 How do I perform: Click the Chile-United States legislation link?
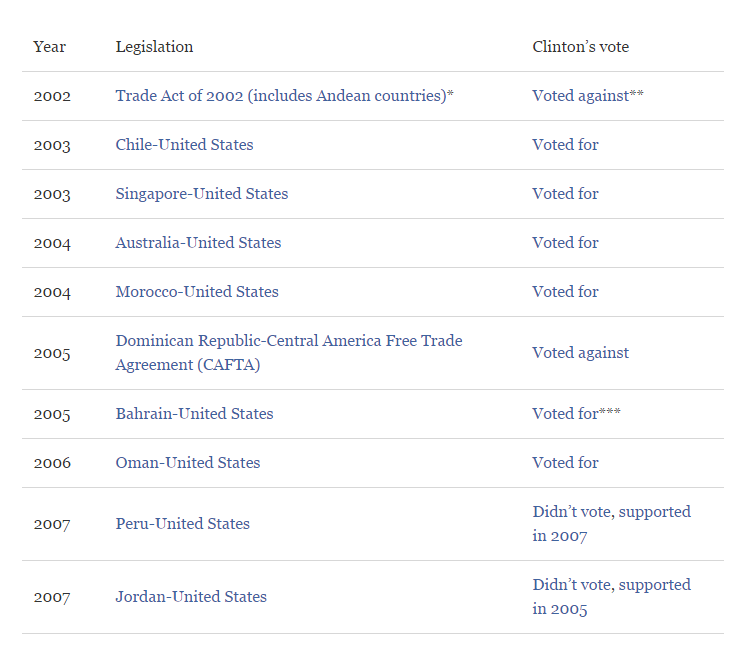pyautogui.click(x=185, y=145)
